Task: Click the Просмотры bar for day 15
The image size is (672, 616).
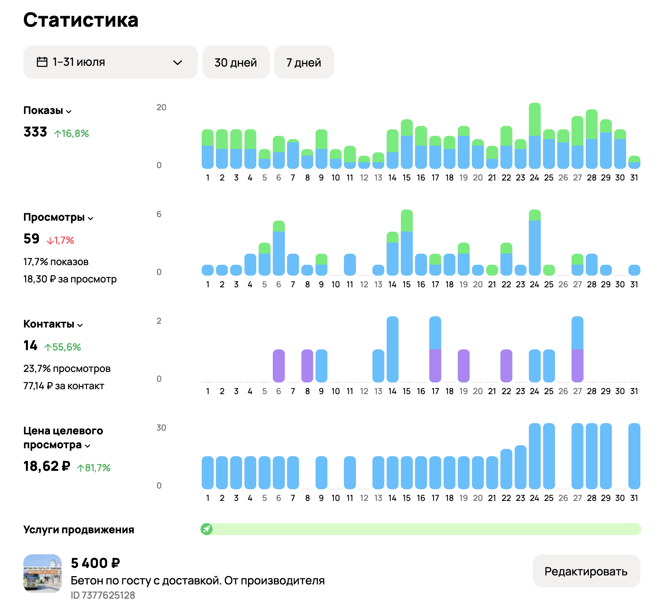Action: 407,243
